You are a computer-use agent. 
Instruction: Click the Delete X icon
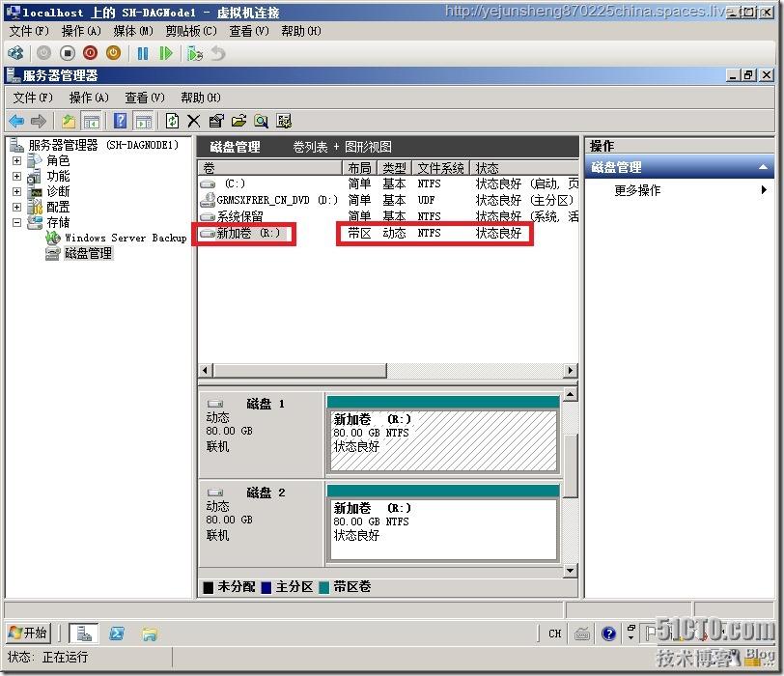(193, 121)
